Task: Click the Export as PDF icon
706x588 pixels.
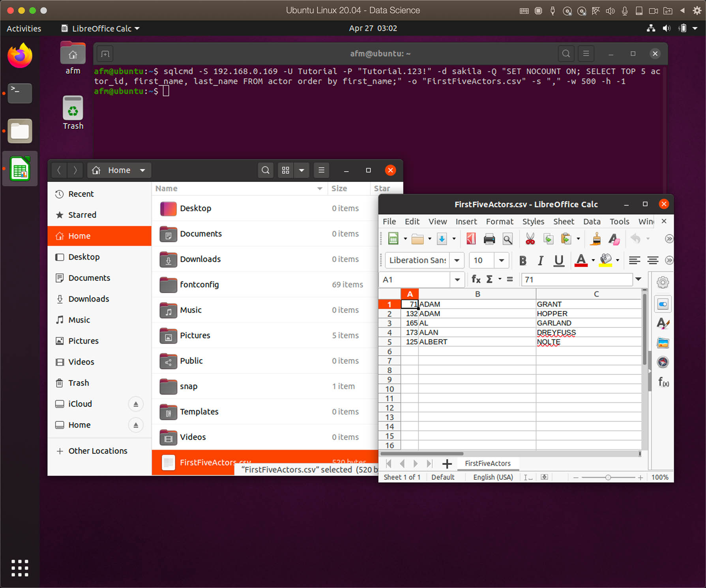Action: [x=471, y=239]
